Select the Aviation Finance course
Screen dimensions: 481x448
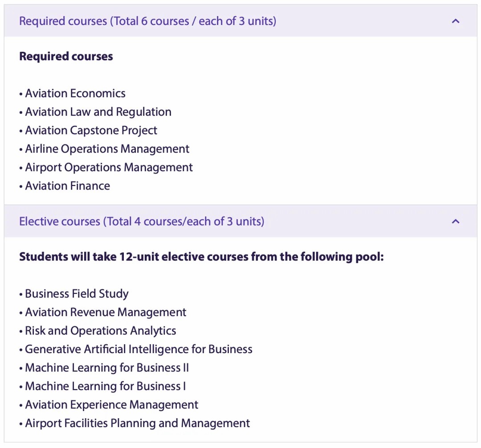(67, 186)
